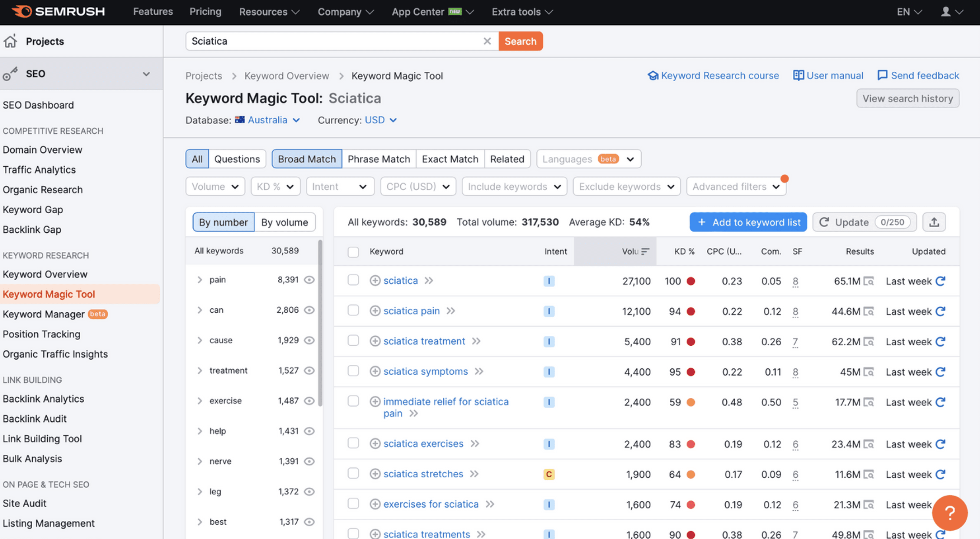Click orange KD dot for immediate relief row
The height and width of the screenshot is (539, 980).
click(x=690, y=402)
